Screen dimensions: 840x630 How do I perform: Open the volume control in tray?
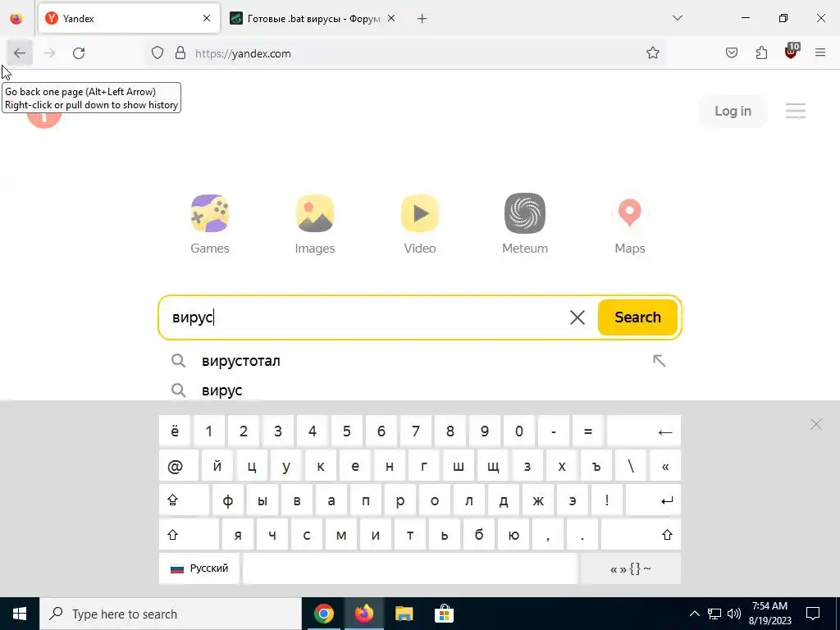tap(734, 614)
